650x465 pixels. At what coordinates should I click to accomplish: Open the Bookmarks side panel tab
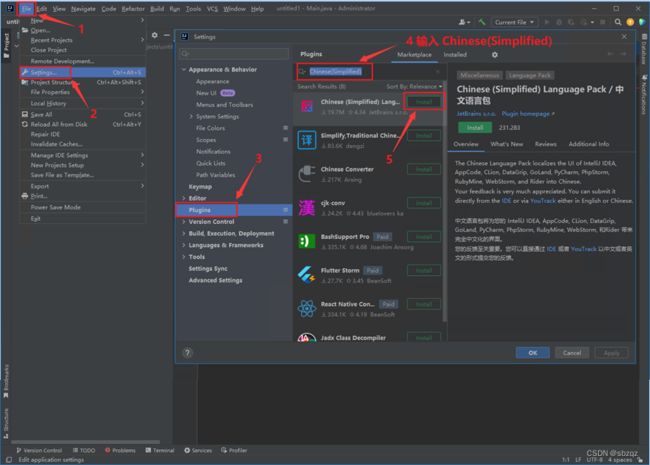tap(6, 382)
